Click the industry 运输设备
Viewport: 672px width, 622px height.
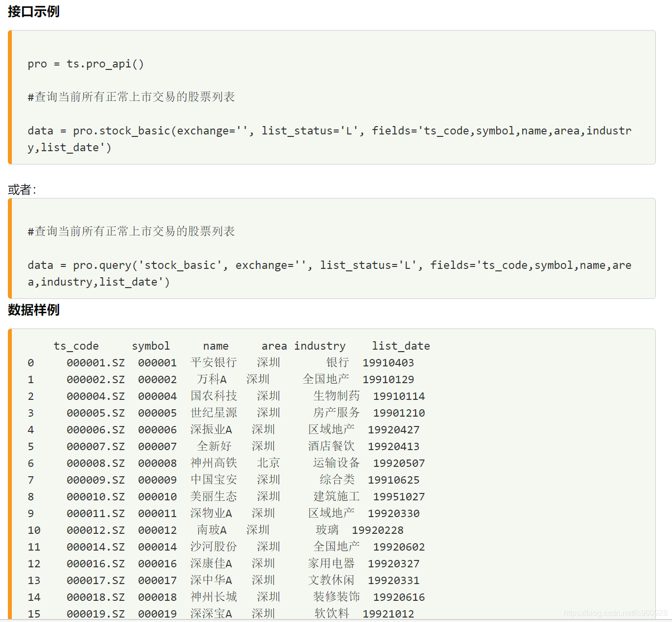pyautogui.click(x=337, y=463)
